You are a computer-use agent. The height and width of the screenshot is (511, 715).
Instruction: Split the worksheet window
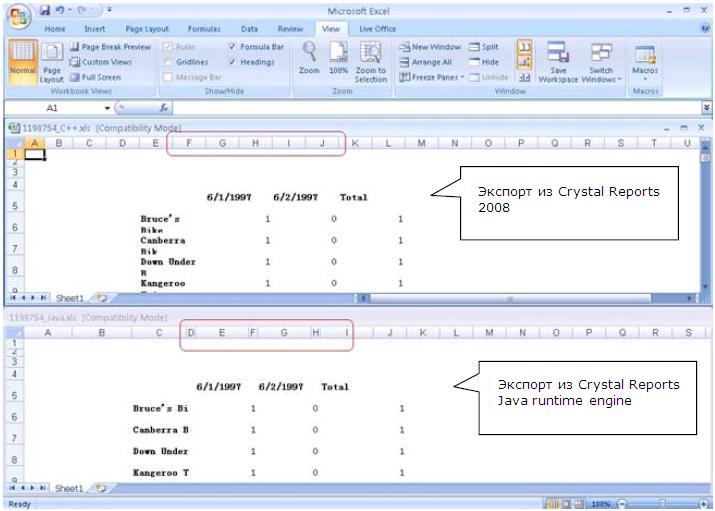pyautogui.click(x=484, y=47)
